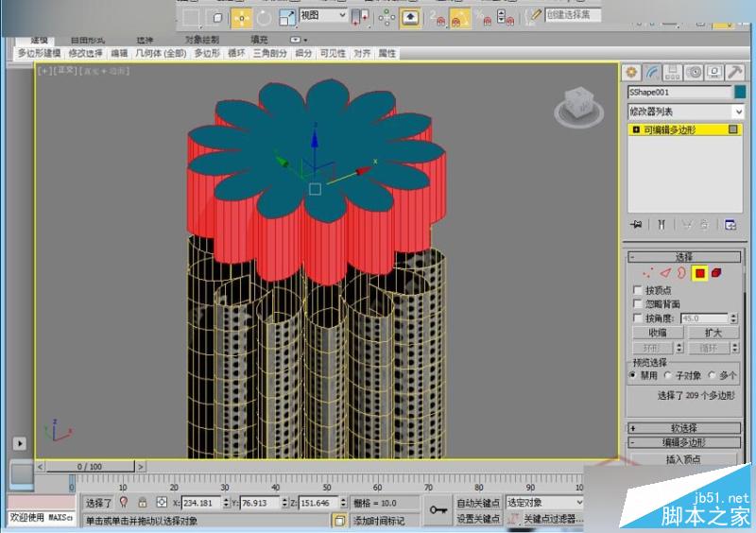Open the Utilities hammer panel tab

pyautogui.click(x=736, y=73)
